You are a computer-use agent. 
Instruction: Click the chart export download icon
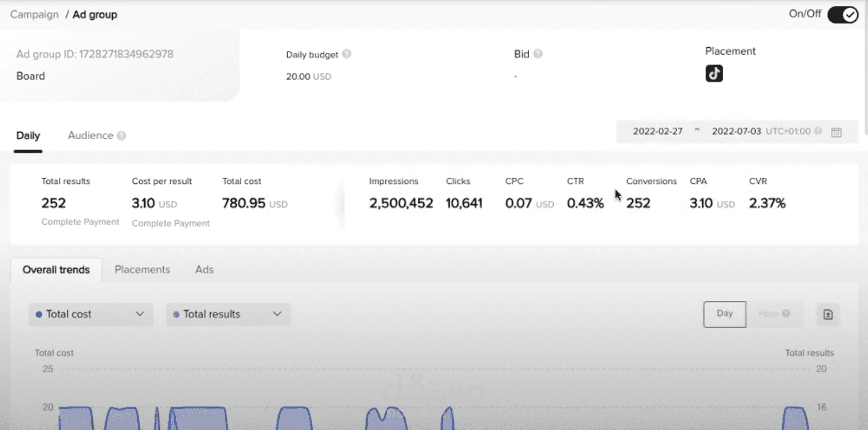[828, 315]
